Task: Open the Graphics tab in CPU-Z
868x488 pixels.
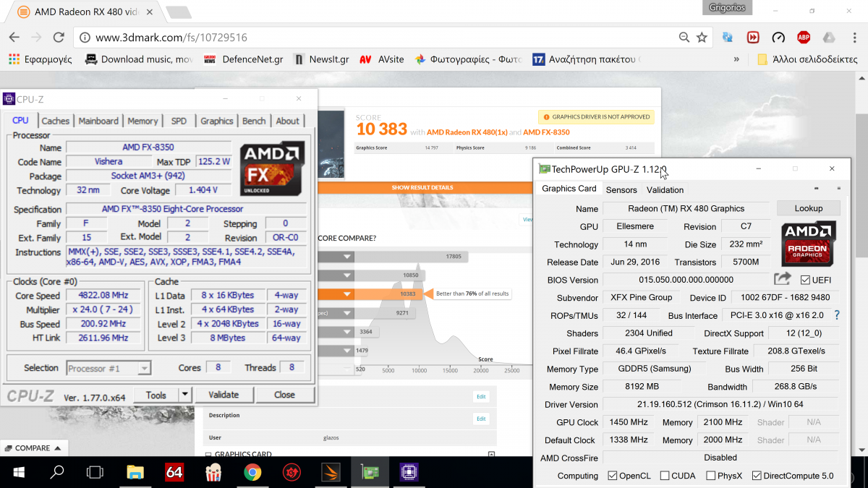Action: click(x=217, y=121)
